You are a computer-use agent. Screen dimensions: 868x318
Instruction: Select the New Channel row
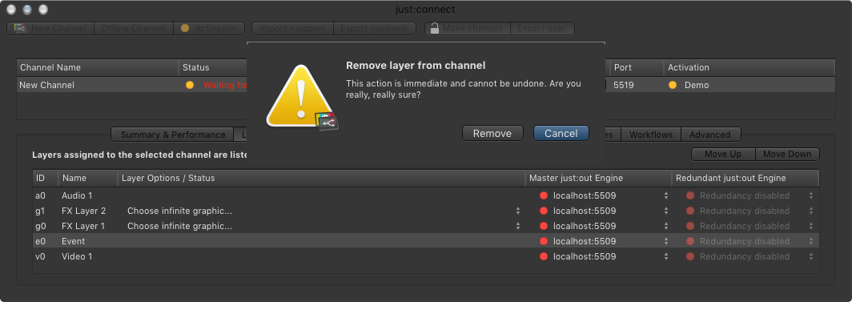pos(426,85)
